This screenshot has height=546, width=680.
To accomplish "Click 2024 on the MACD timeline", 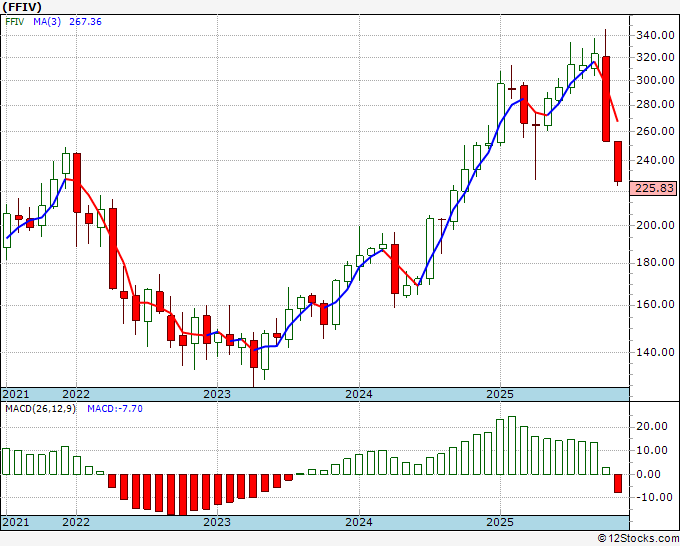I will 359,522.
